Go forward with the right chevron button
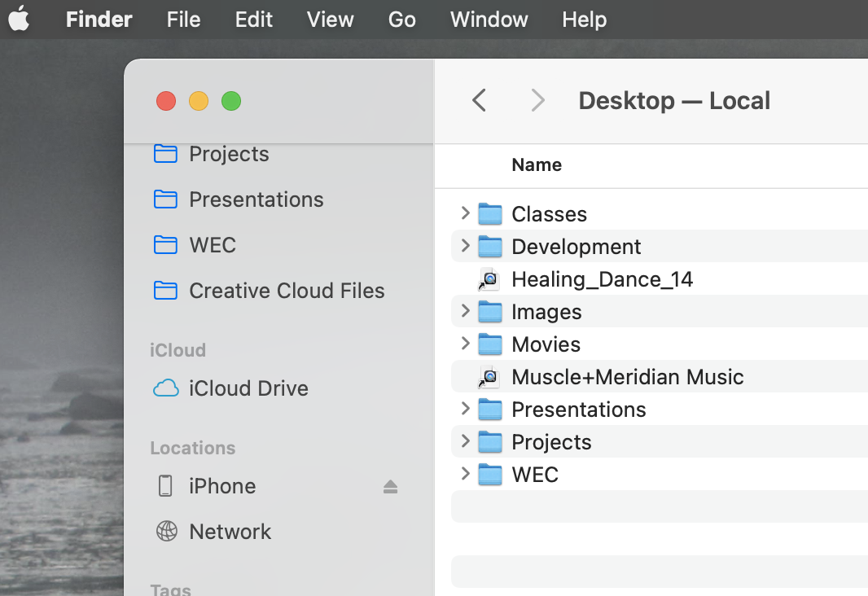Image resolution: width=868 pixels, height=596 pixels. tap(537, 101)
